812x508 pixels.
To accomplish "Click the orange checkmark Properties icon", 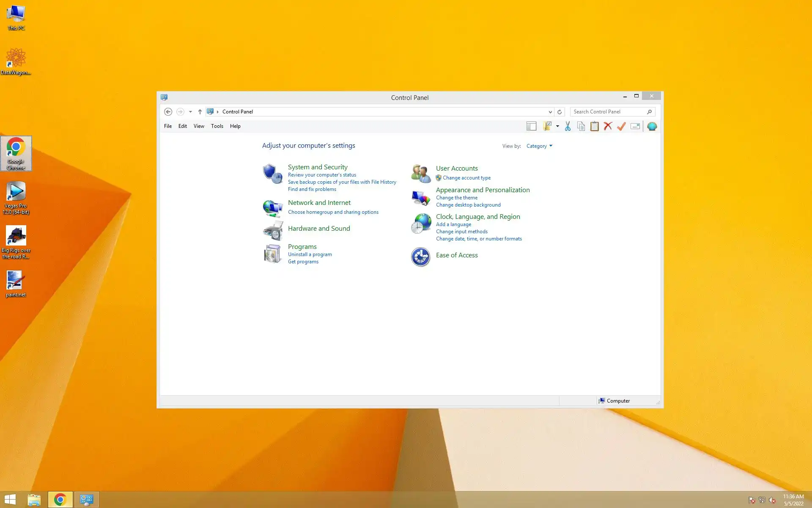I will click(x=621, y=126).
